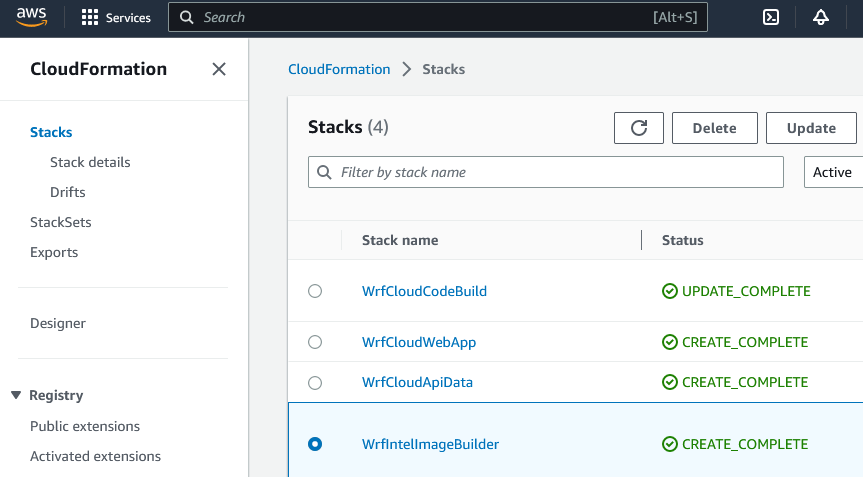Click the Update stack button
The width and height of the screenshot is (863, 477).
click(811, 128)
